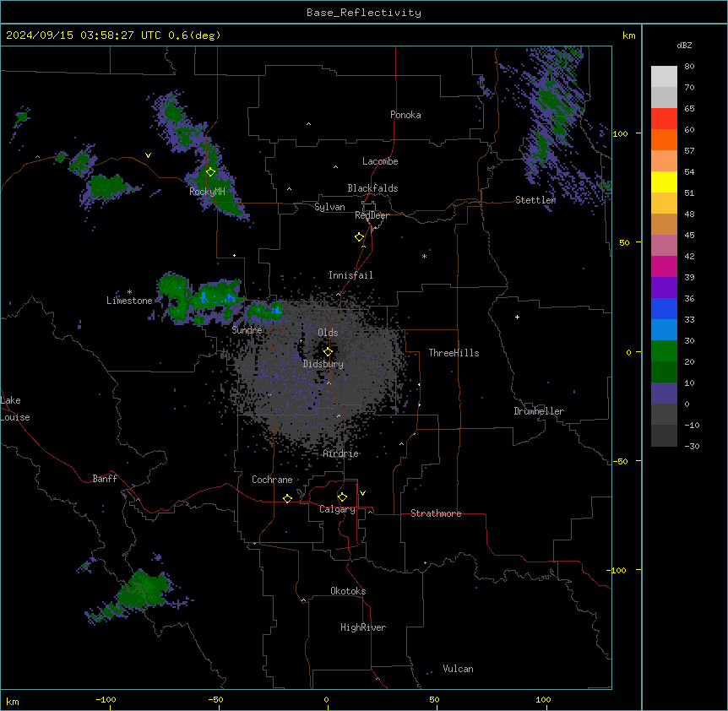Select the Olds city label
The width and height of the screenshot is (728, 711).
point(328,333)
